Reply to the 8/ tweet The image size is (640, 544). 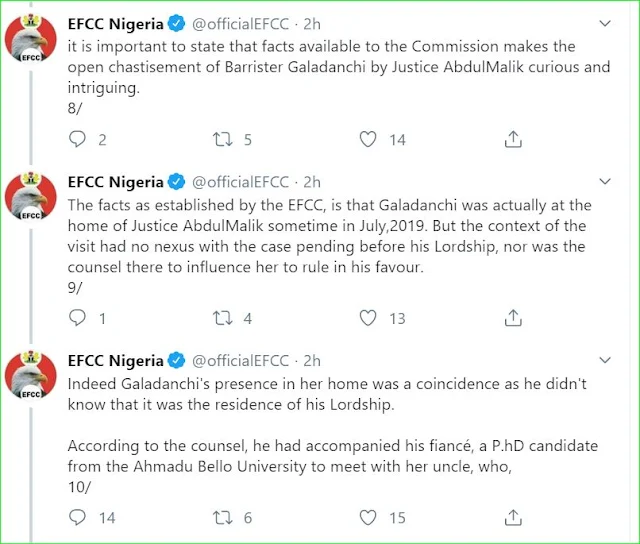(77, 140)
